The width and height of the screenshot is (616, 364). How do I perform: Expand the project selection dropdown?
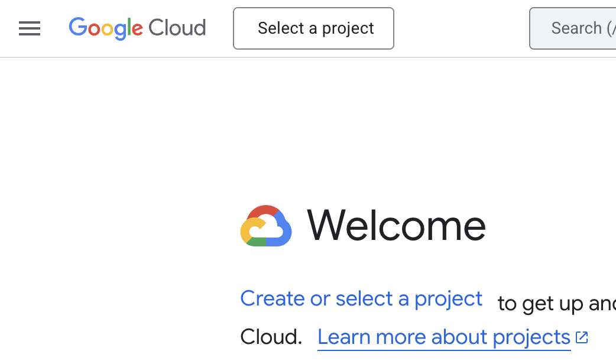point(314,28)
